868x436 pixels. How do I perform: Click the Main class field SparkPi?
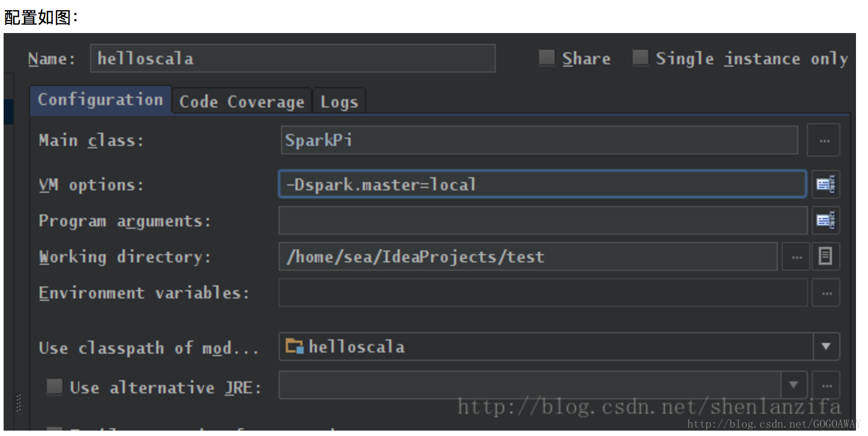pos(540,140)
